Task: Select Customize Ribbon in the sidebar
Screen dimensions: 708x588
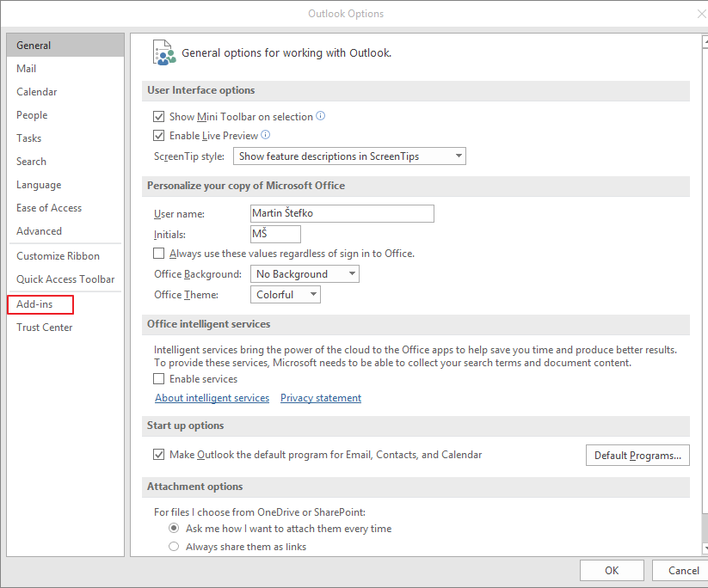Action: tap(58, 256)
